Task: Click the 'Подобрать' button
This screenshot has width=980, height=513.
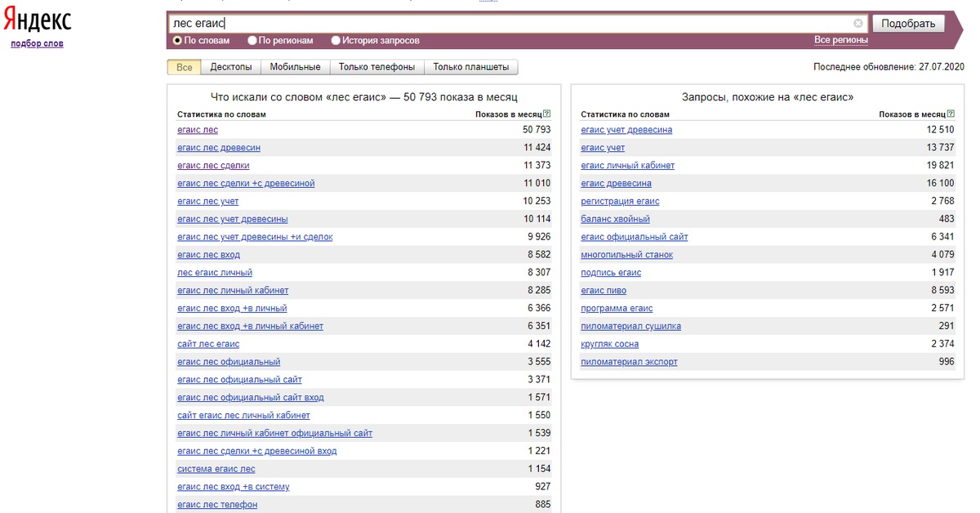Action: tap(908, 24)
